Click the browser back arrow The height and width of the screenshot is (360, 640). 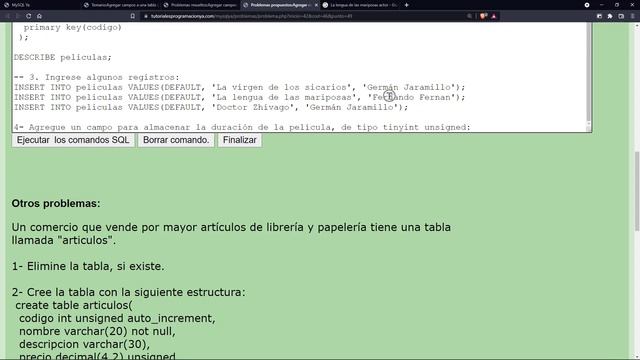click(7, 16)
